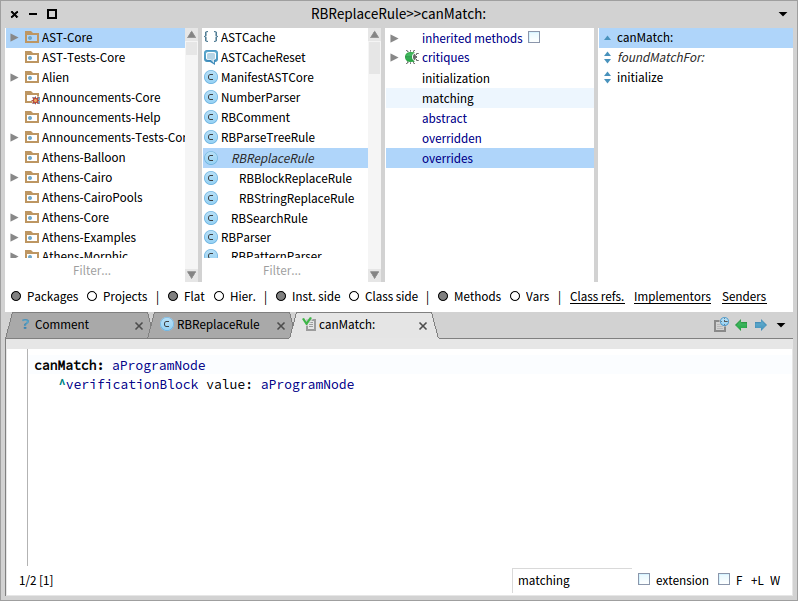This screenshot has height=601, width=798.
Task: Click the Announcements-Core package icon with error mark
Action: tap(32, 97)
